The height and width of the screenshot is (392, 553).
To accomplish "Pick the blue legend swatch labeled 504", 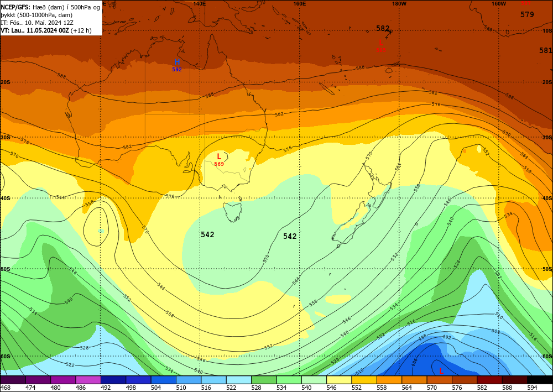I will pos(163,380).
